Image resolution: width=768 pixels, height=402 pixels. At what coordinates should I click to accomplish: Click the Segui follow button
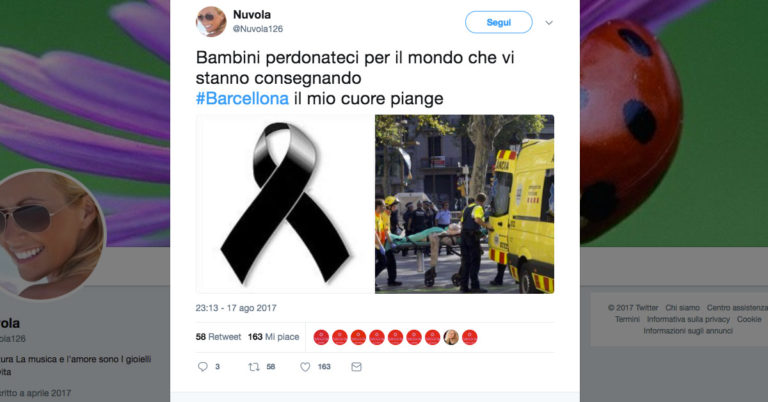point(499,23)
